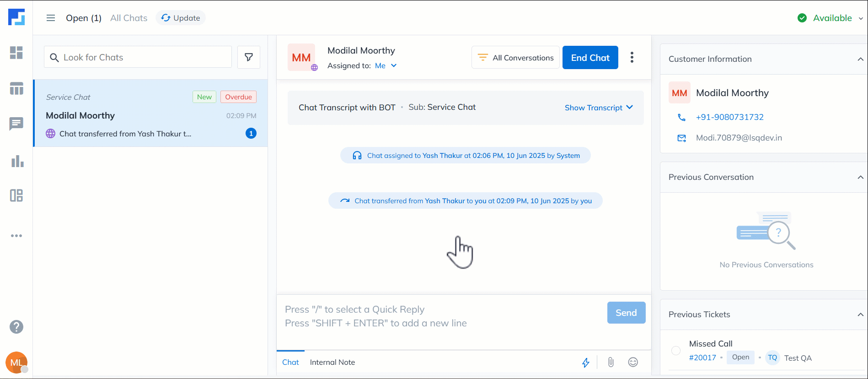This screenshot has height=379, width=868.
Task: Attach a file with paperclip icon
Action: coord(611,363)
